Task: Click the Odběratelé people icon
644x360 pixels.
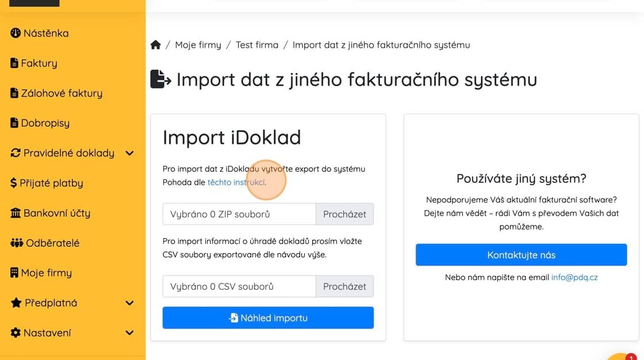Action: click(x=17, y=243)
